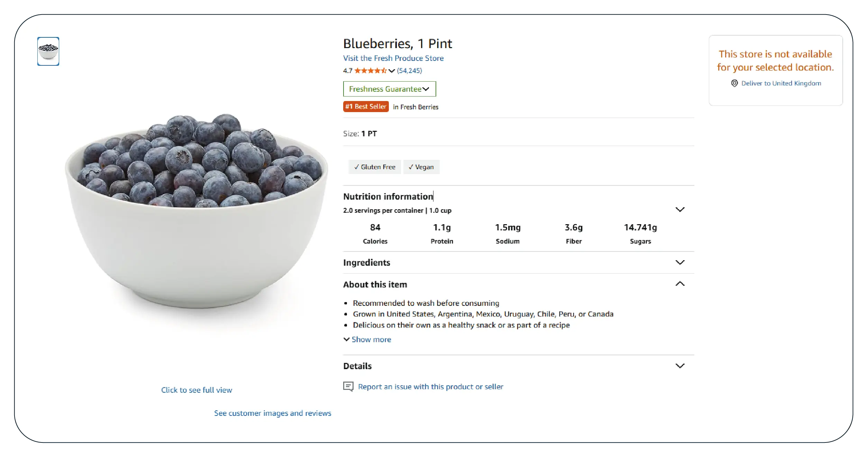Click the report issue speech-bubble icon
Screen dimensions: 868x457
[x=348, y=386]
